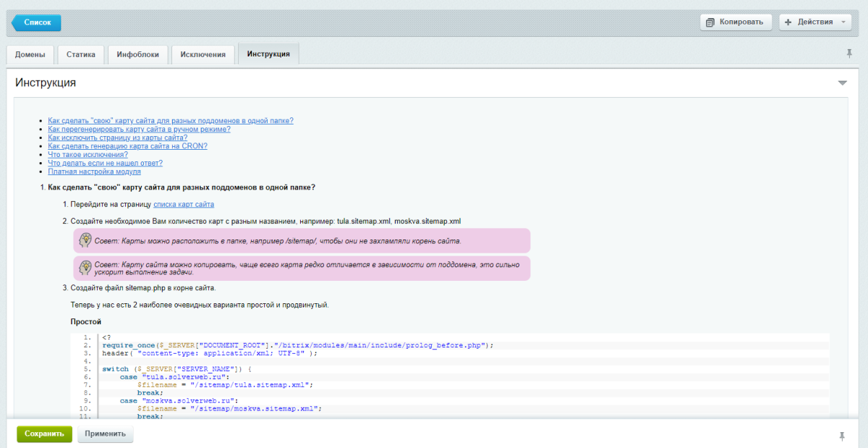The width and height of the screenshot is (868, 448).
Task: Follow the link about excluding a page from the sitemap
Action: [x=117, y=138]
